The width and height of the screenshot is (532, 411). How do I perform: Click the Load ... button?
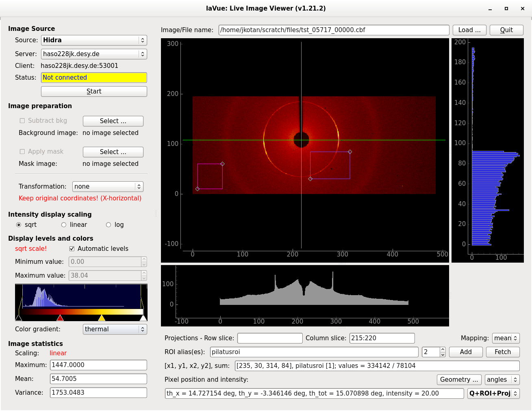[469, 30]
